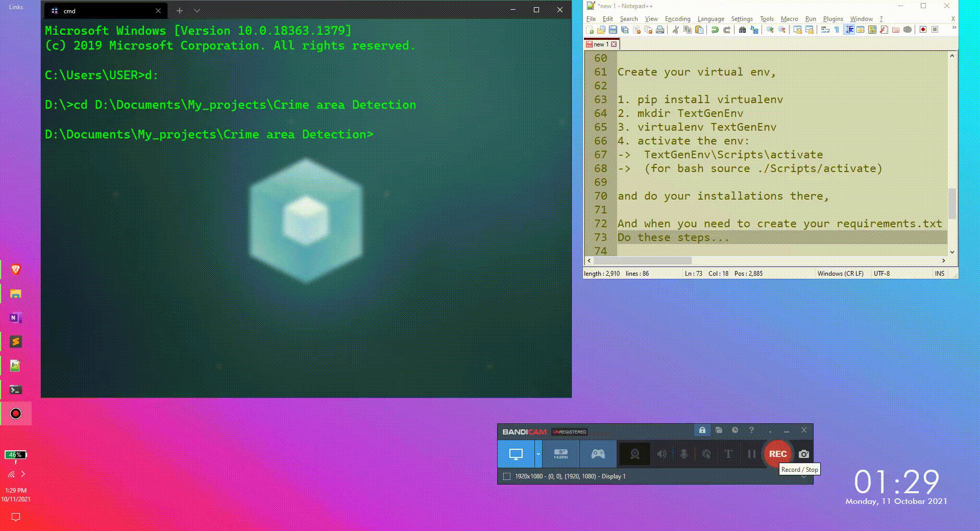Open the terminal new-tab dropdown chevron
The image size is (980, 531).
tap(197, 10)
